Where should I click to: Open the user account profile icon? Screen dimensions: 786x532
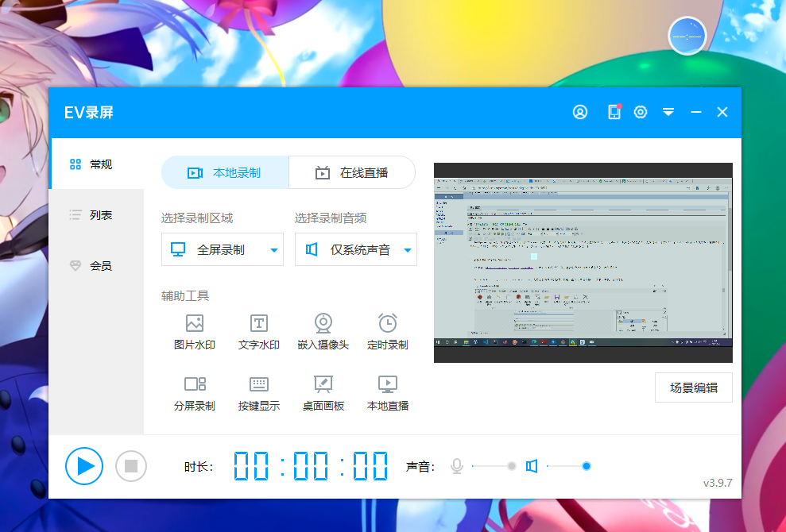point(580,112)
